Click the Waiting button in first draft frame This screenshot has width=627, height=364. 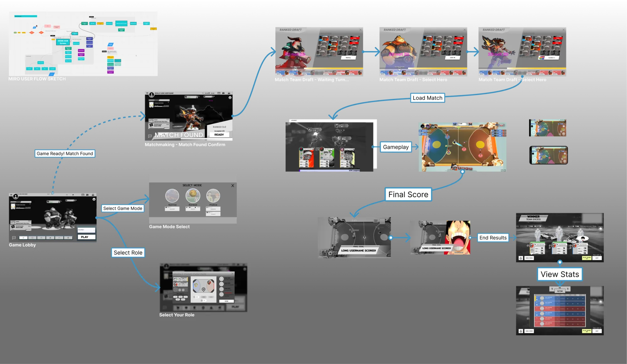(x=348, y=58)
